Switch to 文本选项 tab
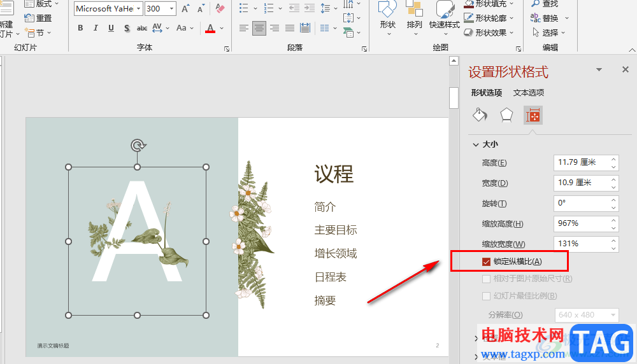Viewport: 637px width, 364px height. 529,92
